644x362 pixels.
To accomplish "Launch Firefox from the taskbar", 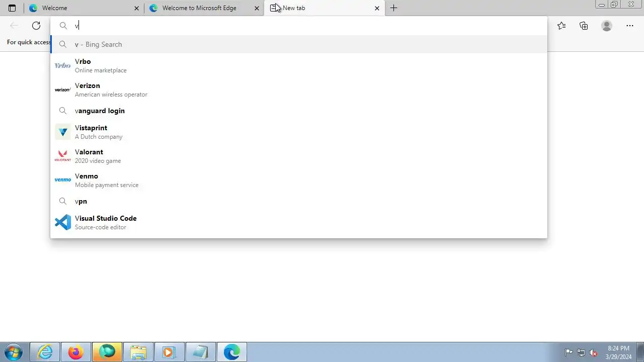I will click(x=76, y=352).
